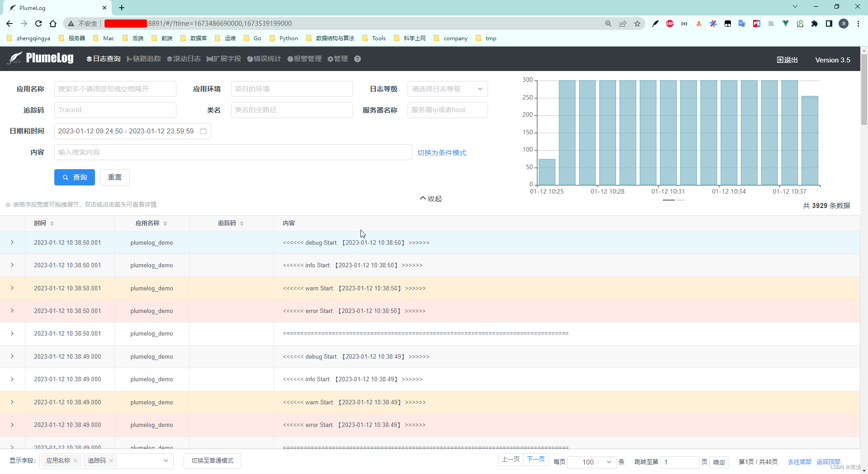Toggle sorting on the 应用名称 column
The height and width of the screenshot is (474, 868).
point(166,223)
